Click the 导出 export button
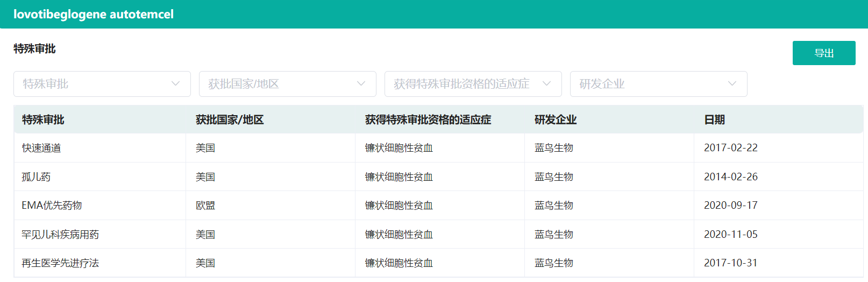Viewport: 868px width, 282px height. coord(824,53)
